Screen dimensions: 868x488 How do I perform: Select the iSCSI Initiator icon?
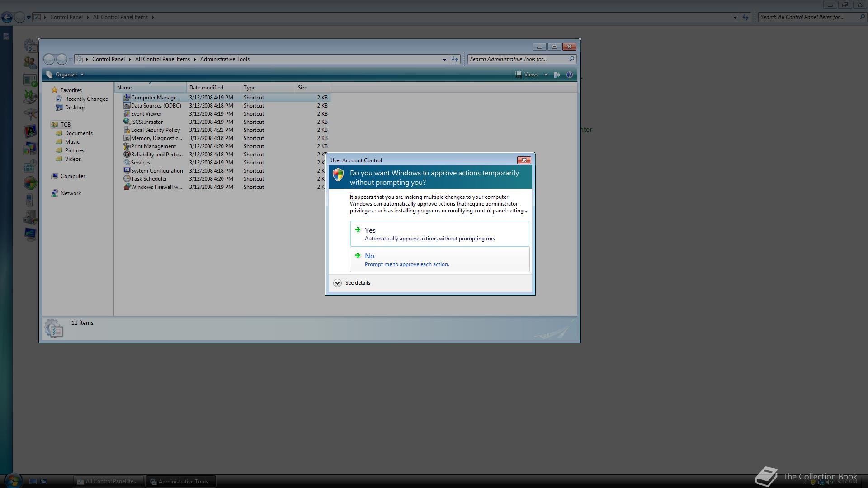point(127,122)
